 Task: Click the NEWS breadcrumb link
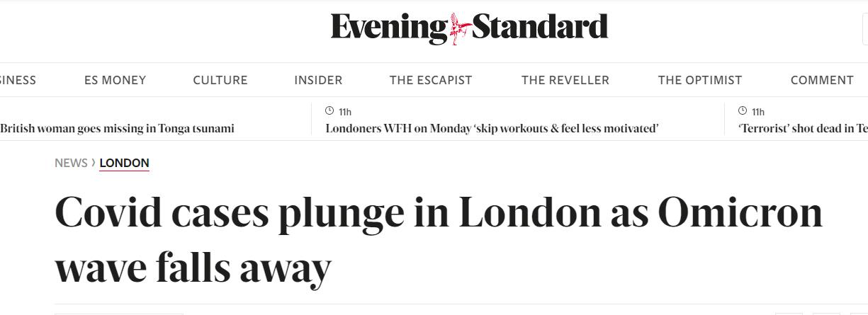[x=71, y=163]
